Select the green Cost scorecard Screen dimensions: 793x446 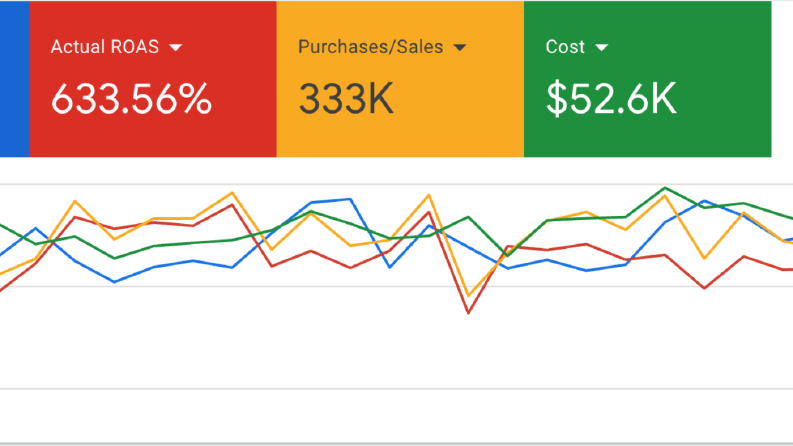point(647,79)
